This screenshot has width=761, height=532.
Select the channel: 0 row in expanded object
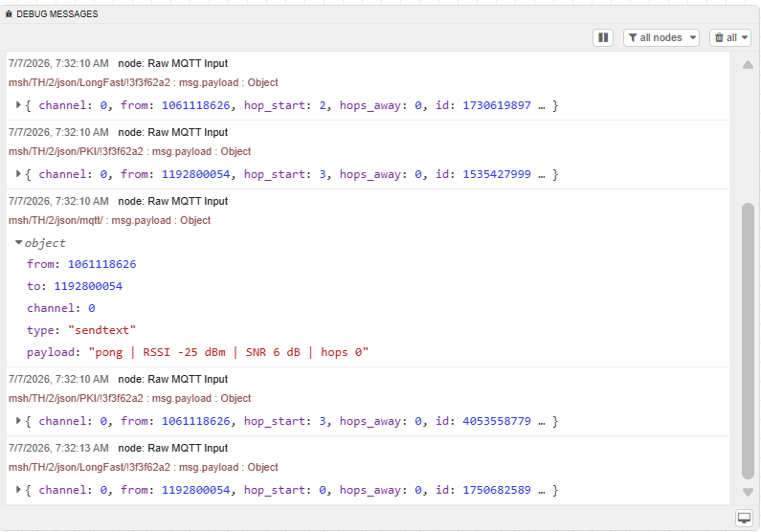pyautogui.click(x=61, y=308)
